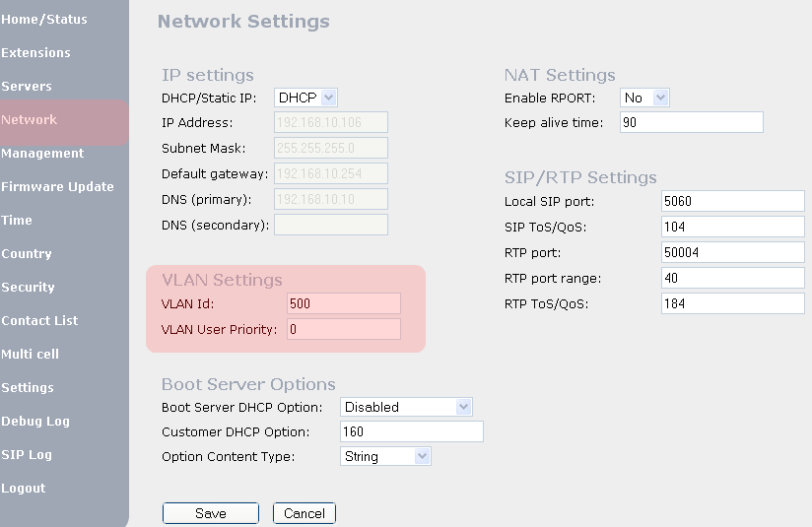
Task: Click the Default gateway field
Action: (x=331, y=173)
